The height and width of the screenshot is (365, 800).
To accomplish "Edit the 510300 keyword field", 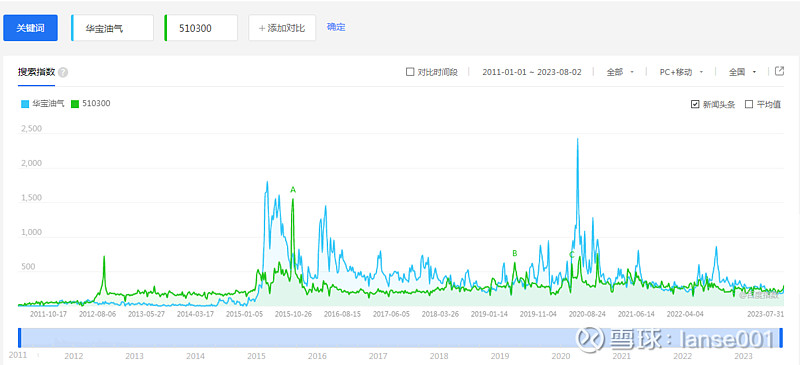I will coord(201,28).
